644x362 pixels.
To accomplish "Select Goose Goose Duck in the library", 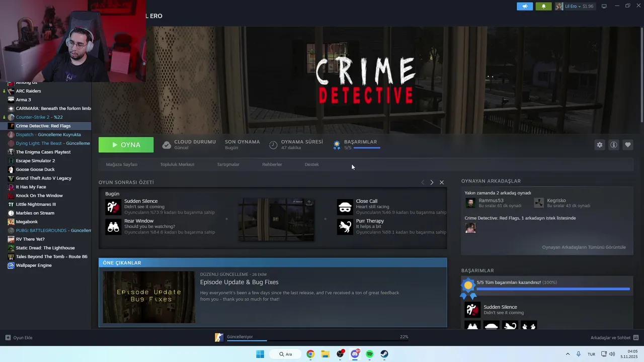I will (x=46, y=169).
